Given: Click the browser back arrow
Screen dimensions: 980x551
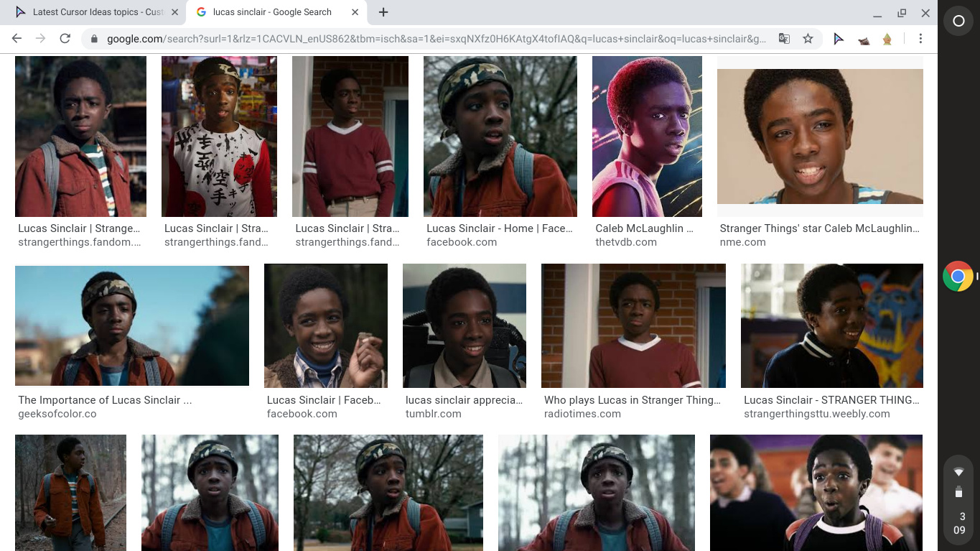Looking at the screenshot, I should (x=17, y=39).
